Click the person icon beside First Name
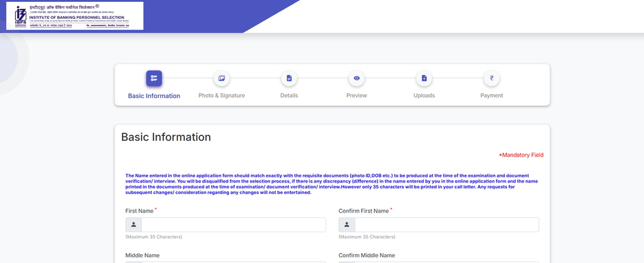This screenshot has height=263, width=644. 133,225
